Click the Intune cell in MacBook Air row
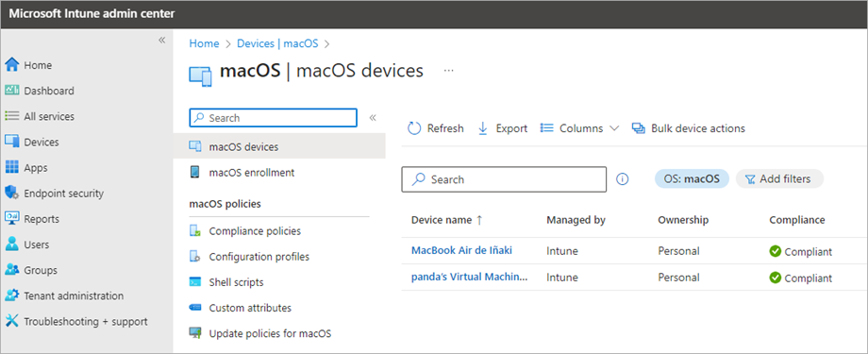The width and height of the screenshot is (868, 354). [x=562, y=251]
